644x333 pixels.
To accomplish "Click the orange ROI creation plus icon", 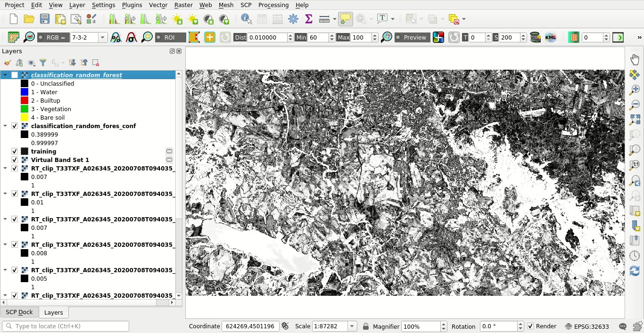I will [210, 37].
